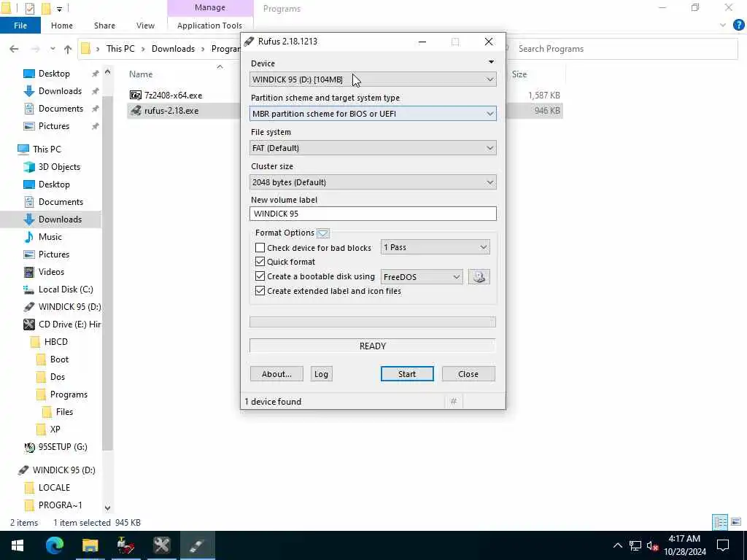This screenshot has width=747, height=560.
Task: Select rufus-2.18.exe in the file list
Action: click(171, 111)
